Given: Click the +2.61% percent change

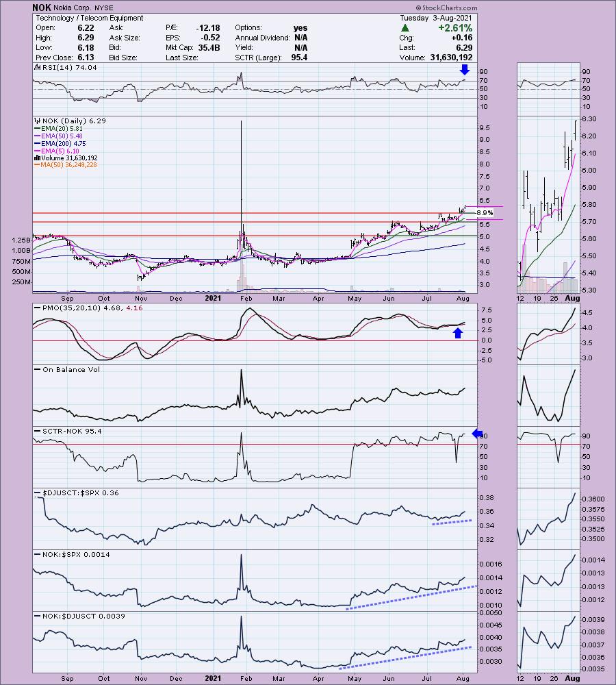Looking at the screenshot, I should pyautogui.click(x=455, y=27).
